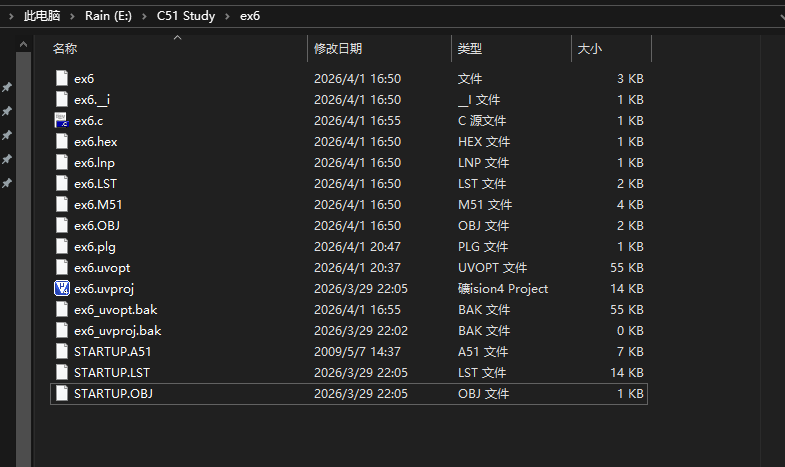Click the type text A51 文件
Image resolution: width=785 pixels, height=467 pixels.
click(483, 352)
